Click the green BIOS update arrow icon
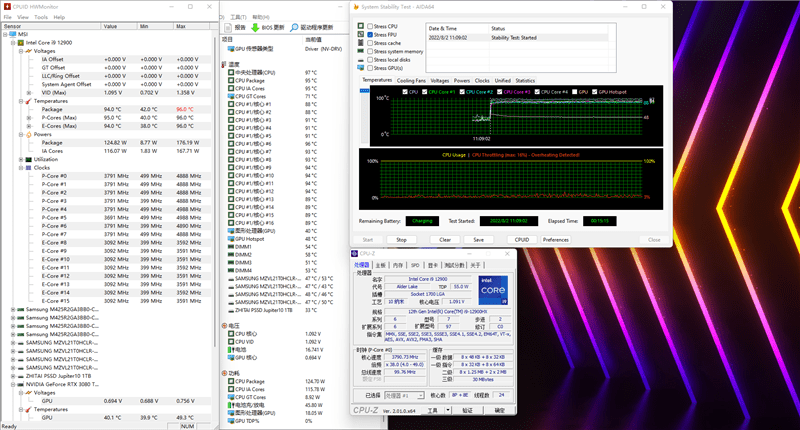The width and height of the screenshot is (800, 430). tap(255, 28)
